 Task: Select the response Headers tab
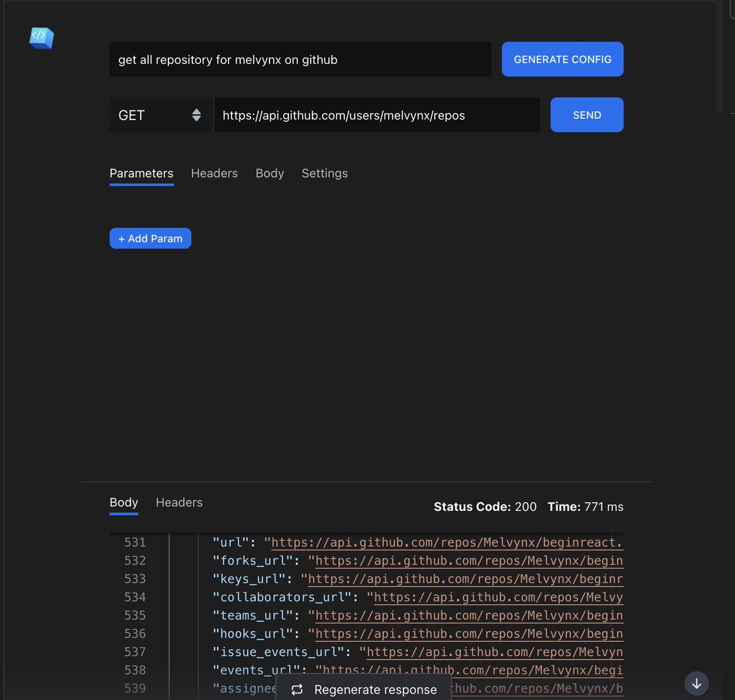click(179, 502)
